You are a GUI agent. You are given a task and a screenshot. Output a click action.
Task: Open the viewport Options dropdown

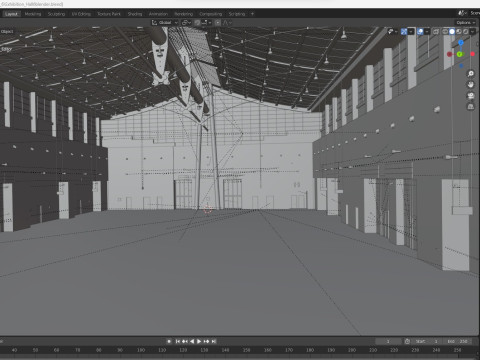466,23
